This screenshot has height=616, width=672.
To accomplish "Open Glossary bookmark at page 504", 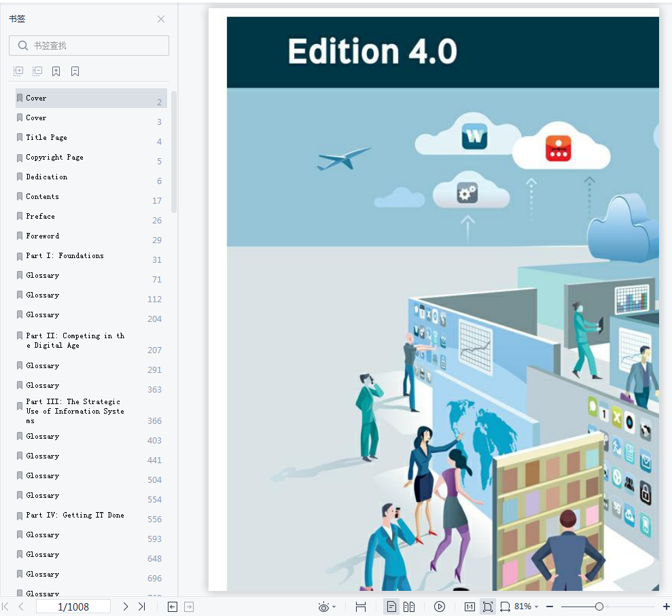I will coord(91,476).
